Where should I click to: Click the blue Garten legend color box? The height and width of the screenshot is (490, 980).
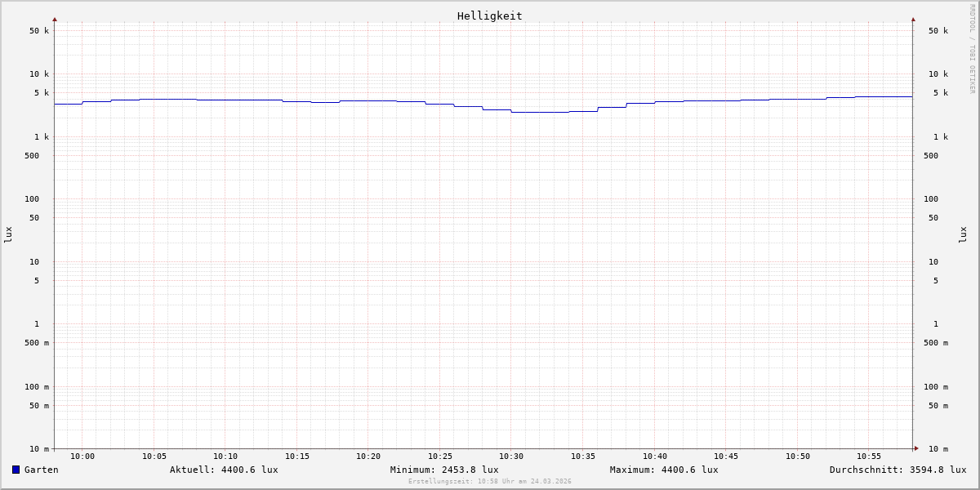[x=16, y=470]
